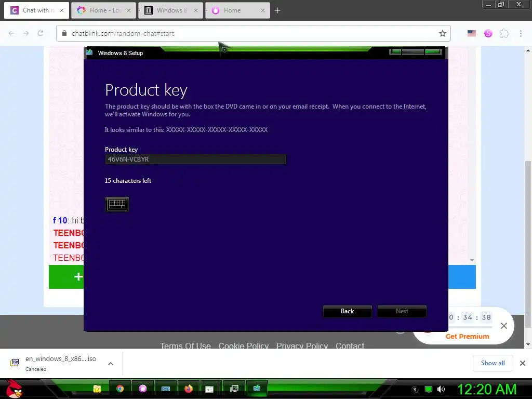
Task: Click the 12:20 AM clock
Action: coord(487,389)
